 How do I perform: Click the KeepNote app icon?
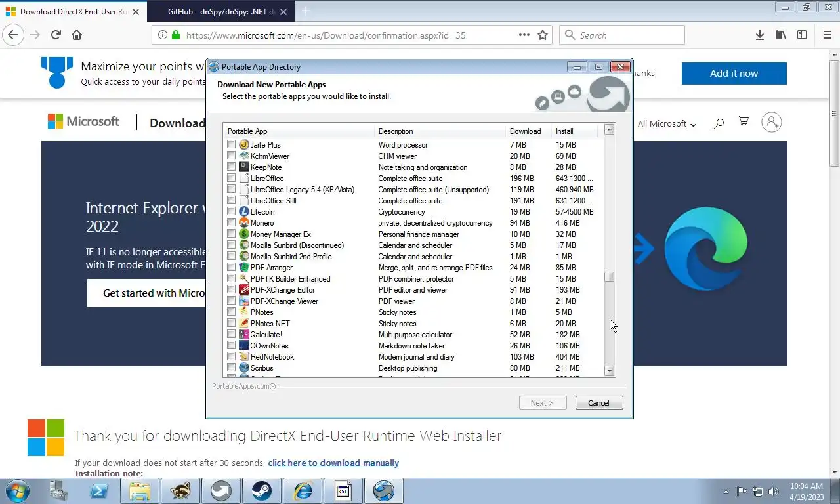pyautogui.click(x=244, y=167)
